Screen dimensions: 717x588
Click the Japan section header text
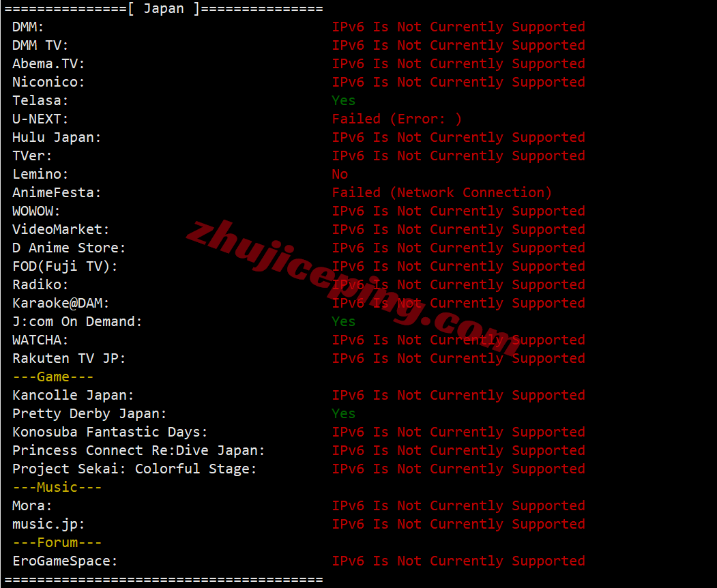point(163,9)
